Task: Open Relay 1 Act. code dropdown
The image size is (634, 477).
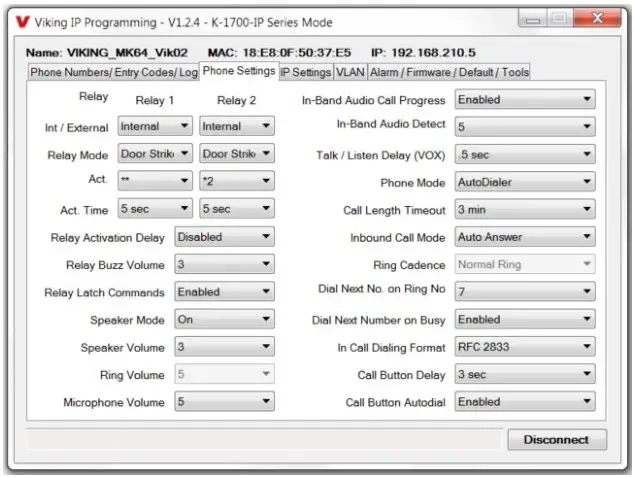Action: (155, 181)
